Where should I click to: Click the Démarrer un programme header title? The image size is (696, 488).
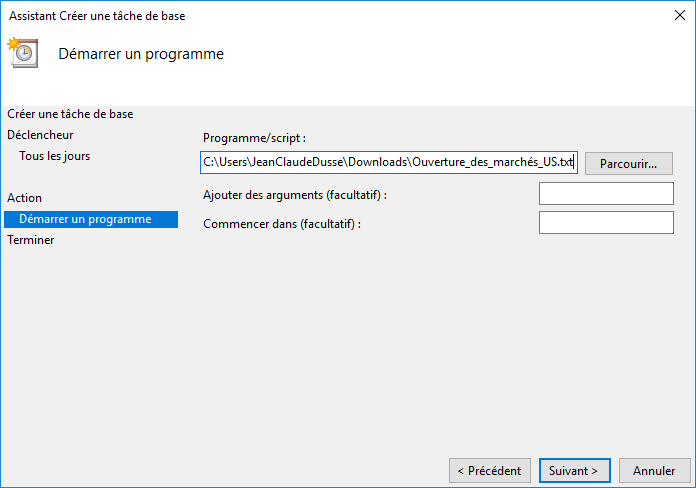pyautogui.click(x=141, y=53)
